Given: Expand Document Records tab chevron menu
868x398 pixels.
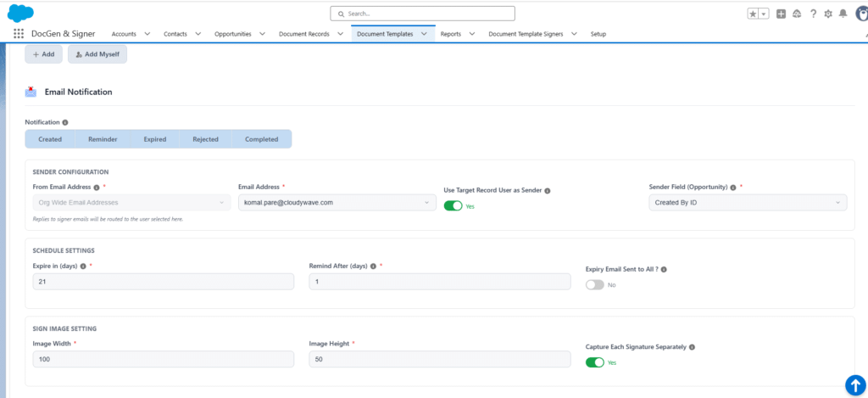Looking at the screenshot, I should (340, 34).
